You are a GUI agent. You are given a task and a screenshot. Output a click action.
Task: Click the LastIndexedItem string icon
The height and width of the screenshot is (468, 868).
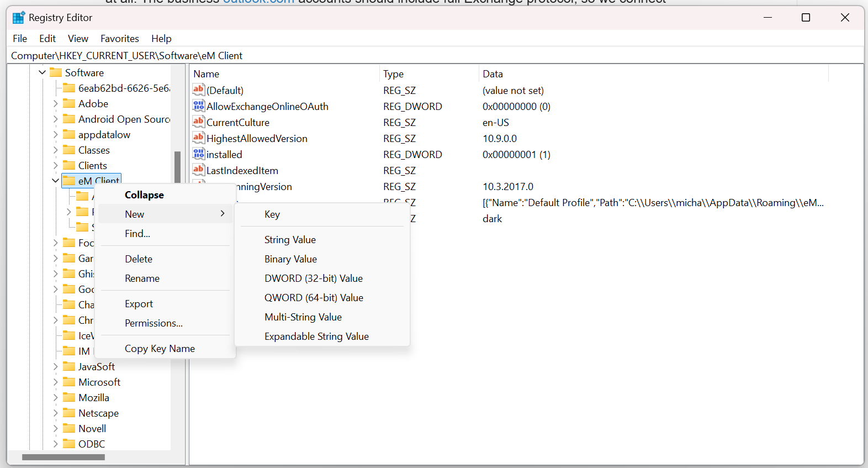pos(199,170)
